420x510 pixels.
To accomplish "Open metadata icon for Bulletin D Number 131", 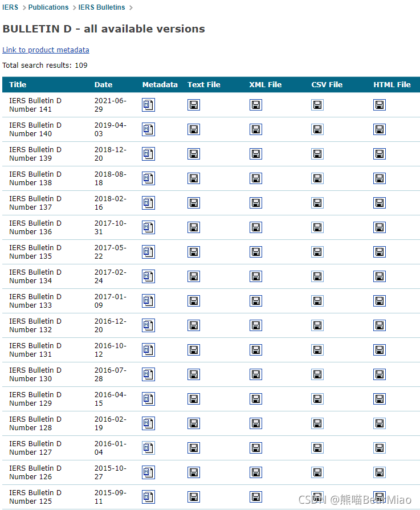I will [x=148, y=350].
